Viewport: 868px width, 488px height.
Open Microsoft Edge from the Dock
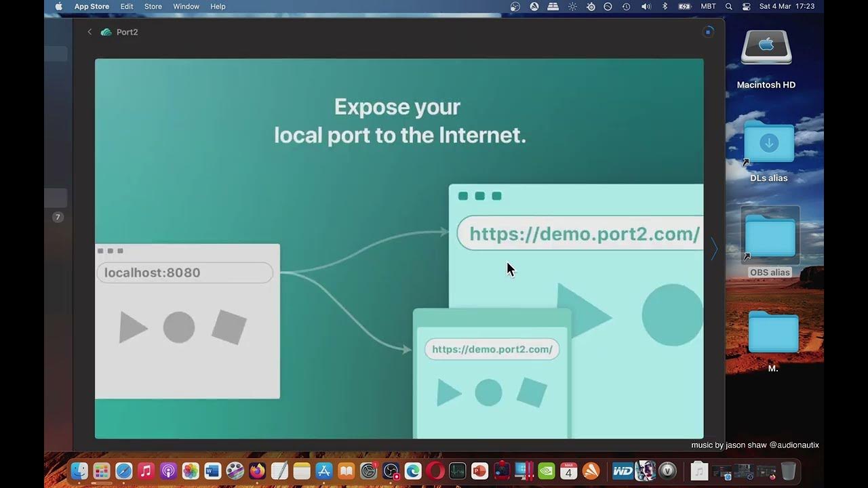(x=413, y=470)
